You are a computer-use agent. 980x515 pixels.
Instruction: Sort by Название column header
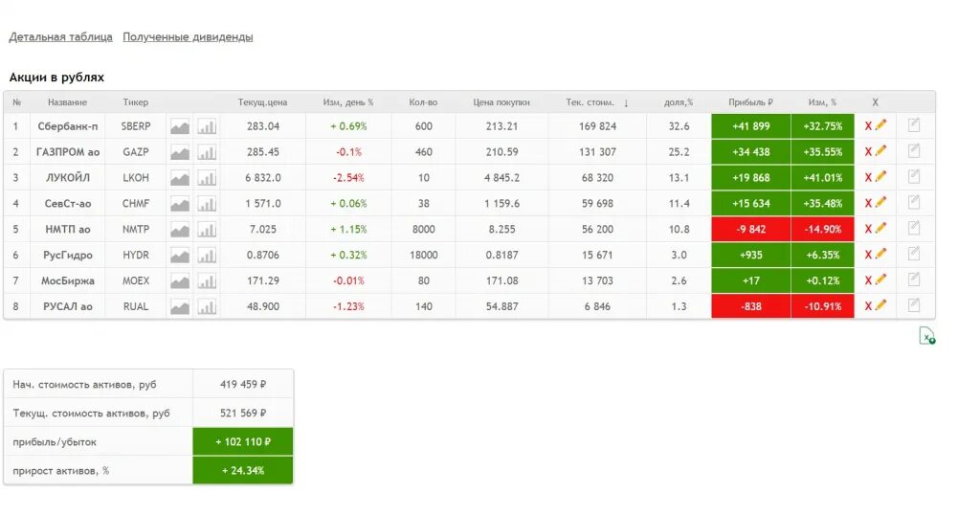pos(68,102)
